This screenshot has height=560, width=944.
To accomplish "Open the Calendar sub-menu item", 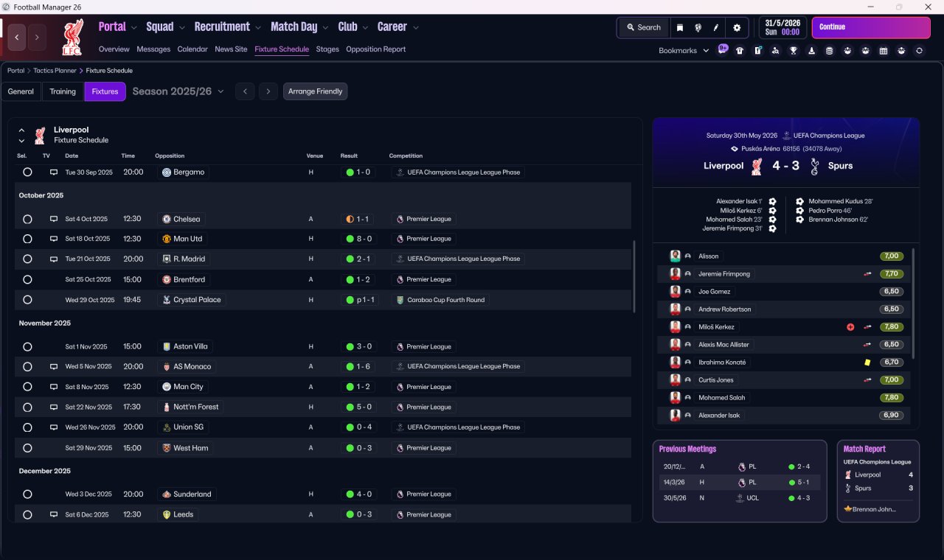I will tap(192, 49).
